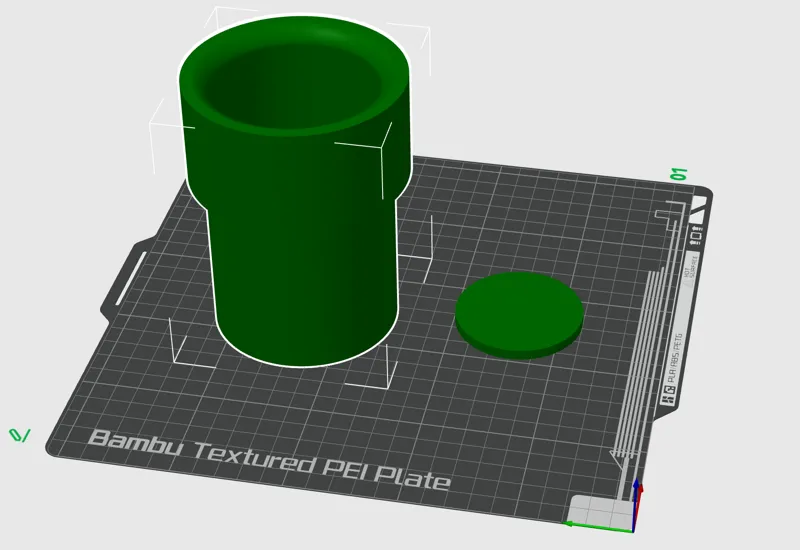The image size is (800, 550).
Task: Select the flat green disc lid model
Action: (x=519, y=314)
